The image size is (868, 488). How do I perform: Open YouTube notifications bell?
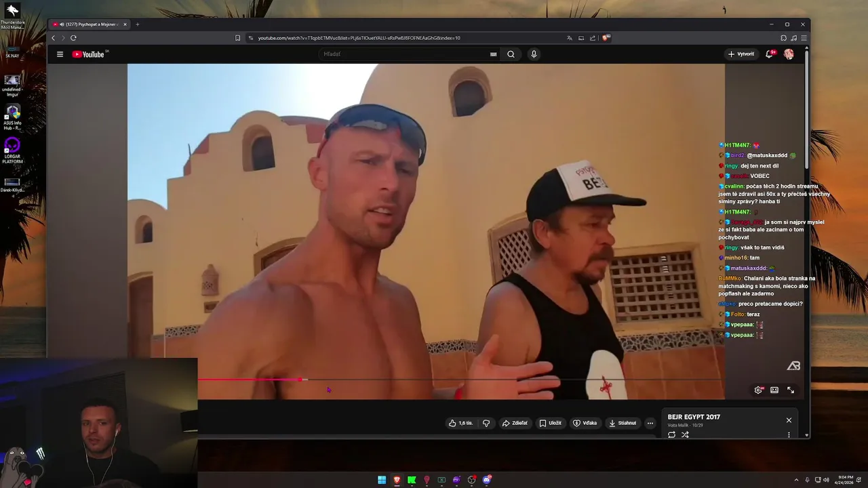click(770, 54)
